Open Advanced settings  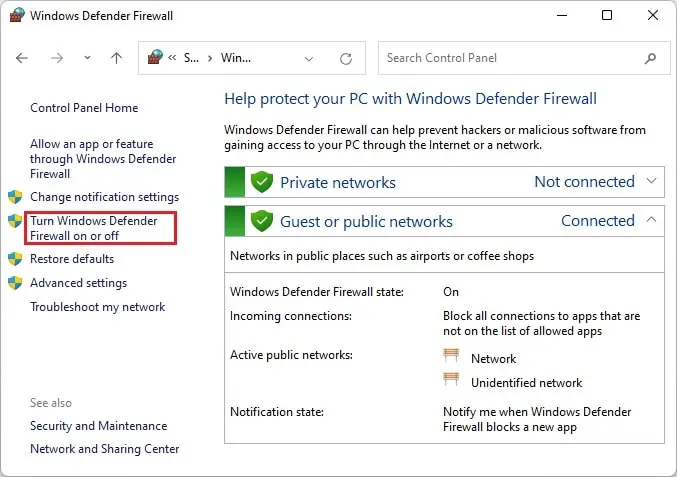click(x=79, y=283)
